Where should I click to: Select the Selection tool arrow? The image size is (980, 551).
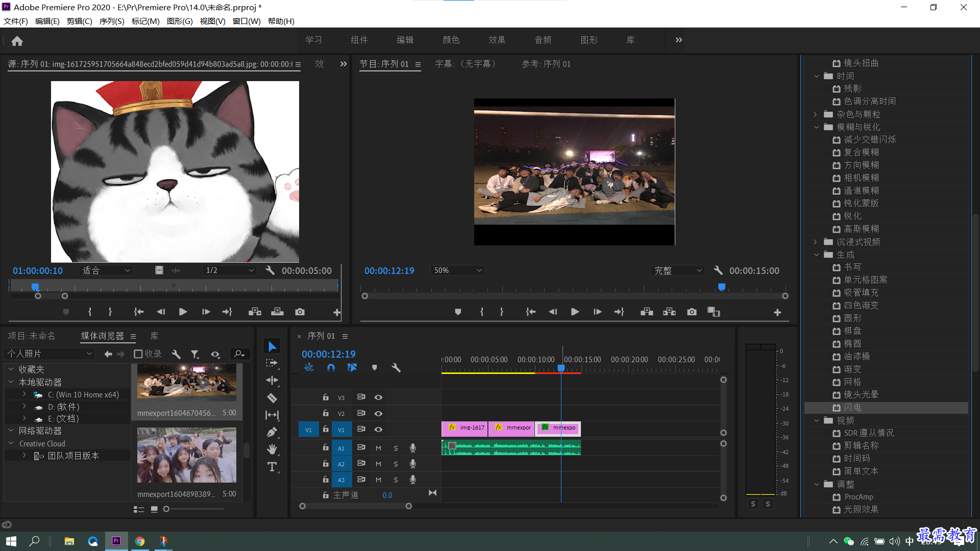[272, 346]
